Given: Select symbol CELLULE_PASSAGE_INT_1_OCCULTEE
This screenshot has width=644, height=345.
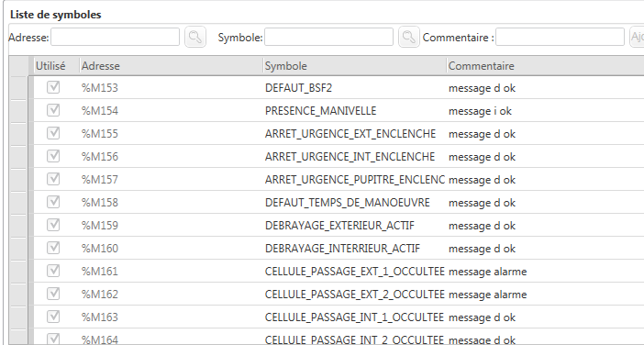Looking at the screenshot, I should 354,317.
